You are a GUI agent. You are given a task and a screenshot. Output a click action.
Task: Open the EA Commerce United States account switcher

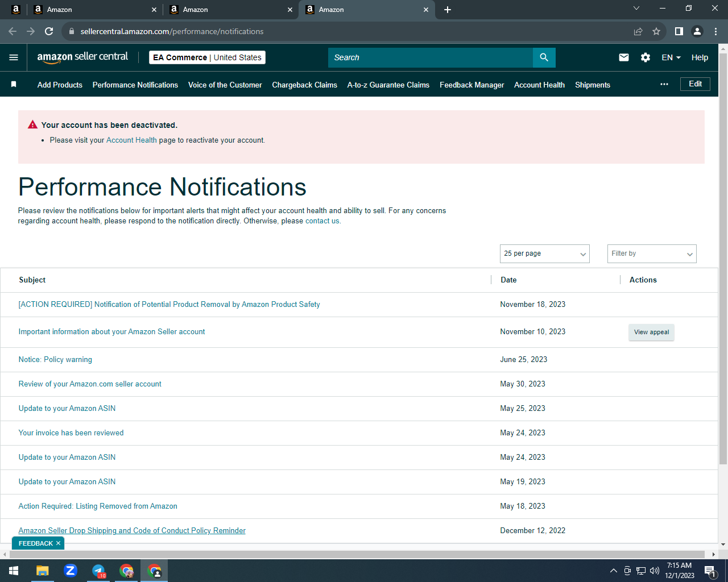[x=207, y=57]
